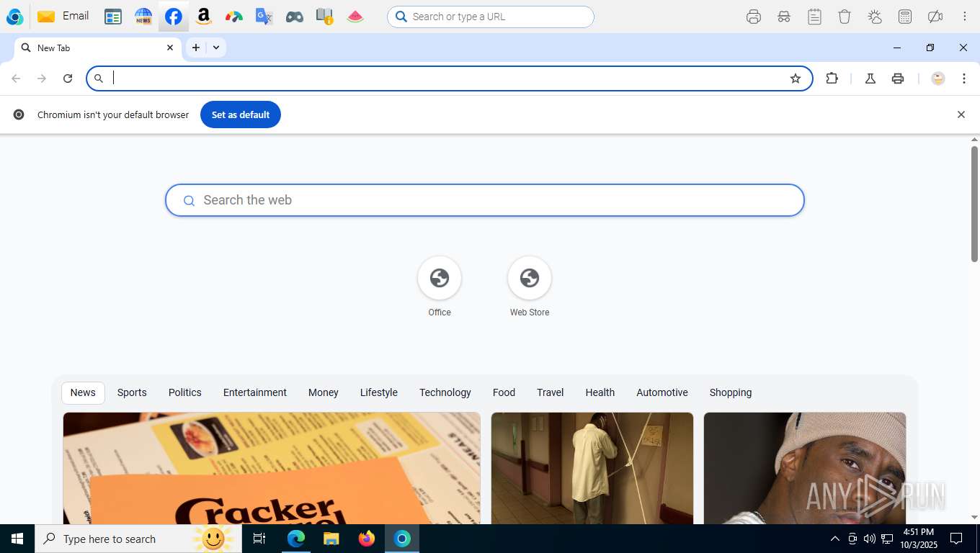Open the globe News shortcut icon

[x=143, y=16]
